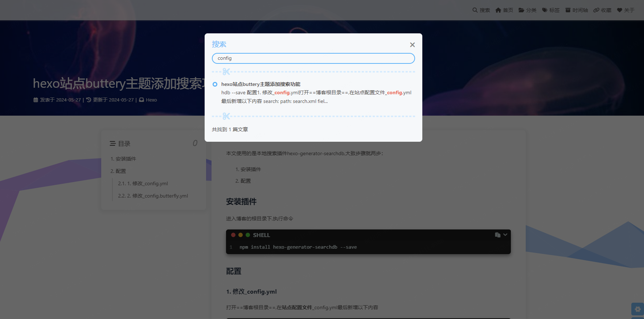
Task: Click the search input containing 'config'
Action: (313, 58)
